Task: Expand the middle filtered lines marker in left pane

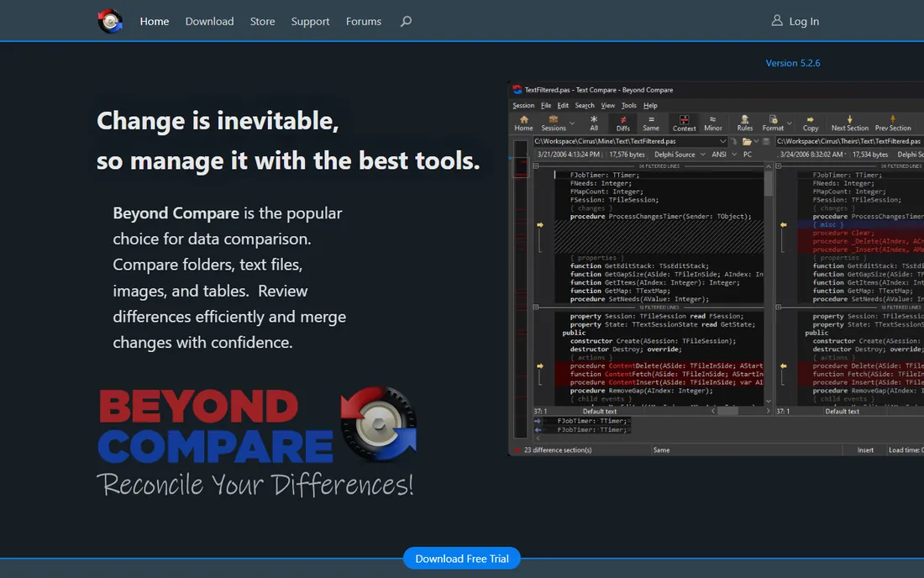Action: [536, 307]
